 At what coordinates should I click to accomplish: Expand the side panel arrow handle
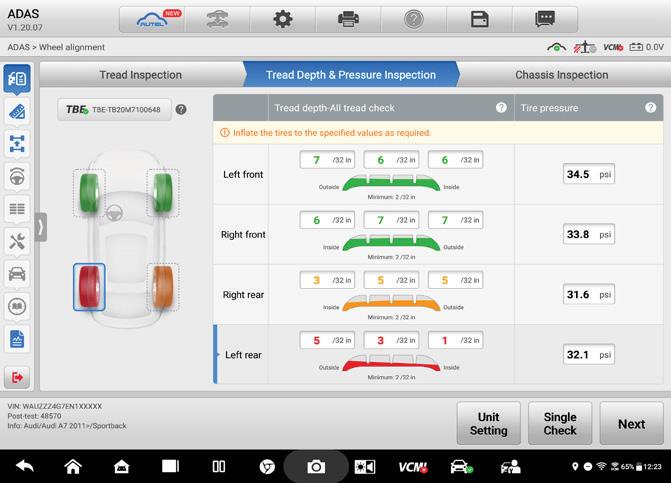coord(41,227)
